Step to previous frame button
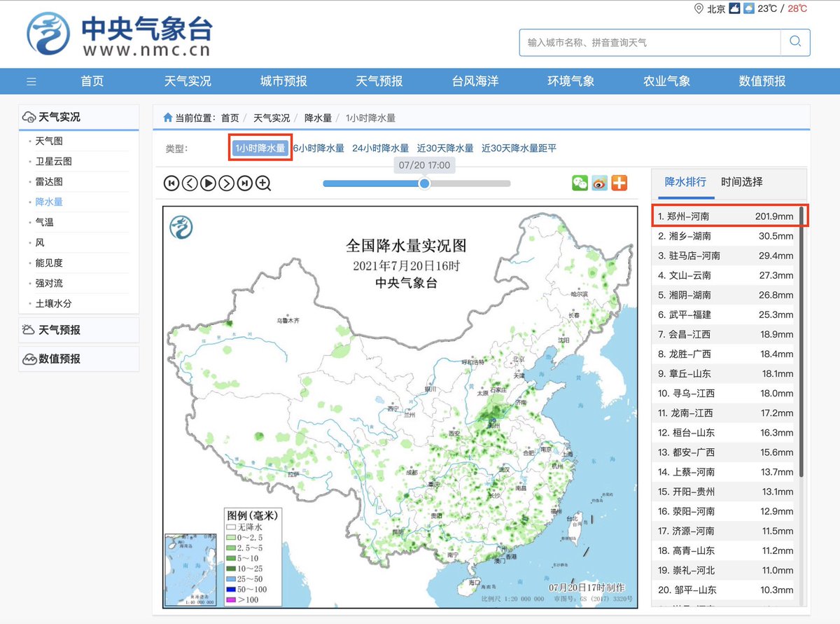 click(190, 183)
